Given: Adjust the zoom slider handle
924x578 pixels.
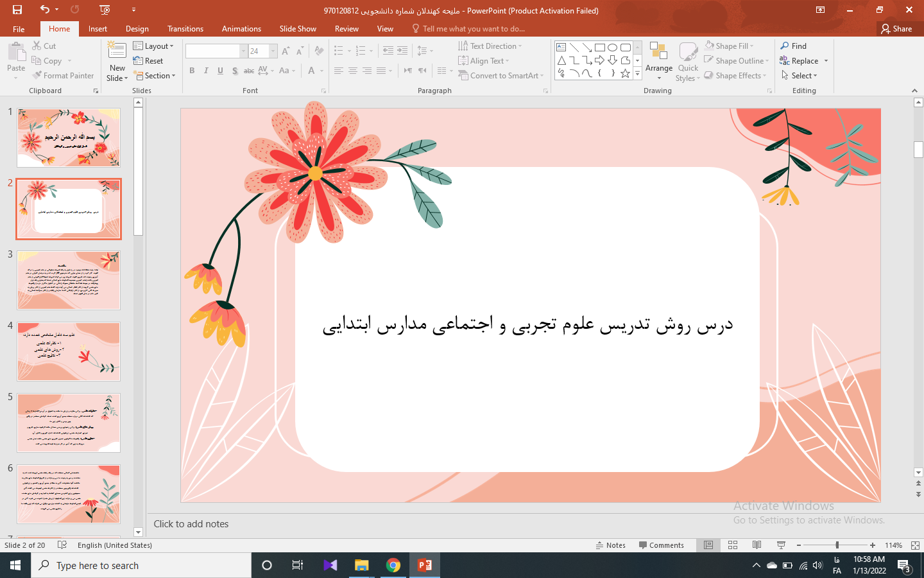Looking at the screenshot, I should 837,545.
